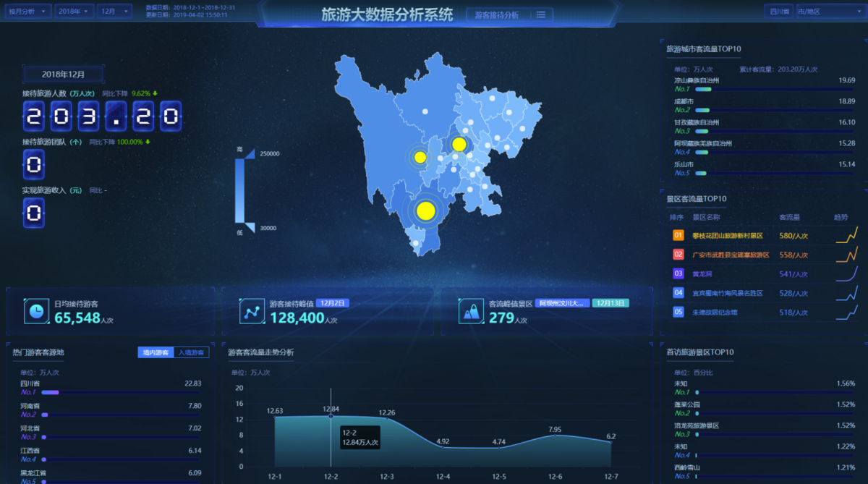Switch visitor source to 入境游客
This screenshot has width=868, height=484.
click(x=191, y=352)
